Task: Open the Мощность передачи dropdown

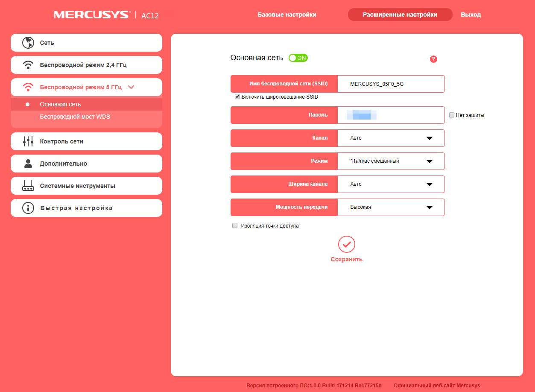Action: click(x=391, y=207)
